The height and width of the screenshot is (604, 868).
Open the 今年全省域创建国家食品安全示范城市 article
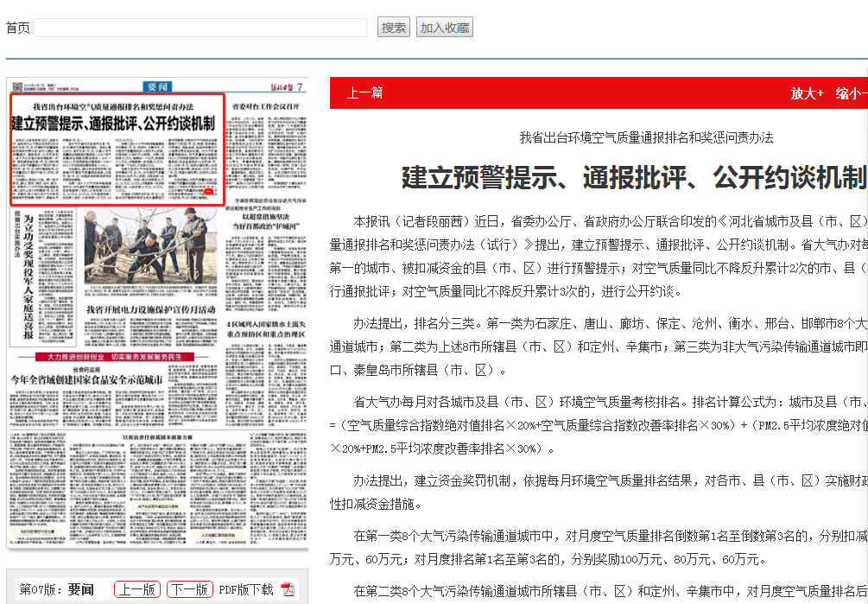(x=86, y=379)
